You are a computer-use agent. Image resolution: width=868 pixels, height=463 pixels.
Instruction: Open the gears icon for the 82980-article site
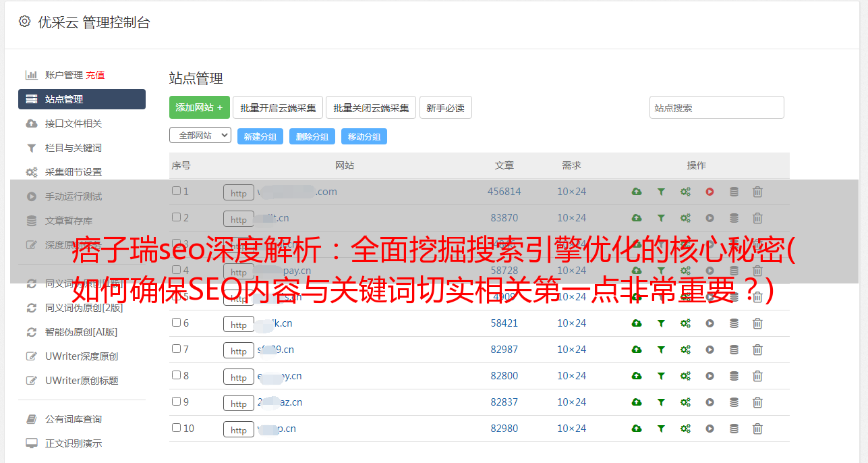click(x=685, y=429)
